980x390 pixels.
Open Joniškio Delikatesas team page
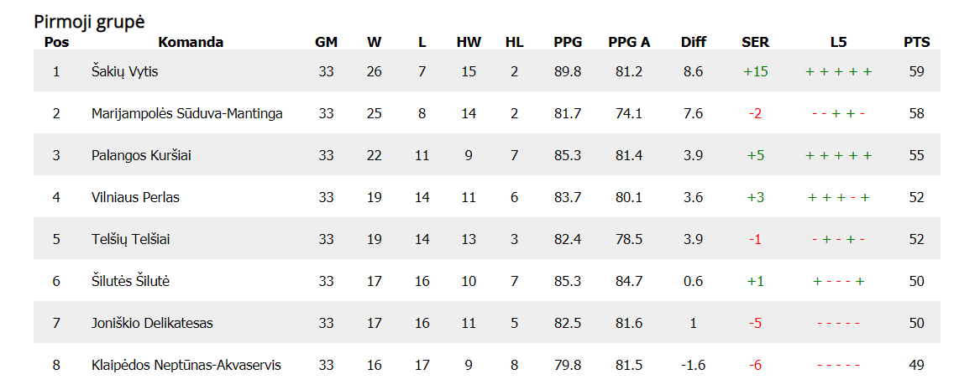pos(152,323)
